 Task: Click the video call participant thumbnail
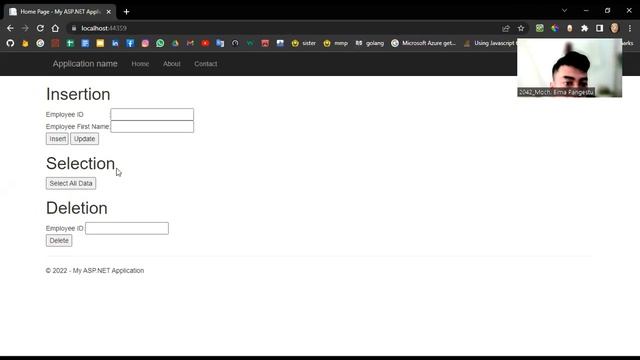coord(569,68)
